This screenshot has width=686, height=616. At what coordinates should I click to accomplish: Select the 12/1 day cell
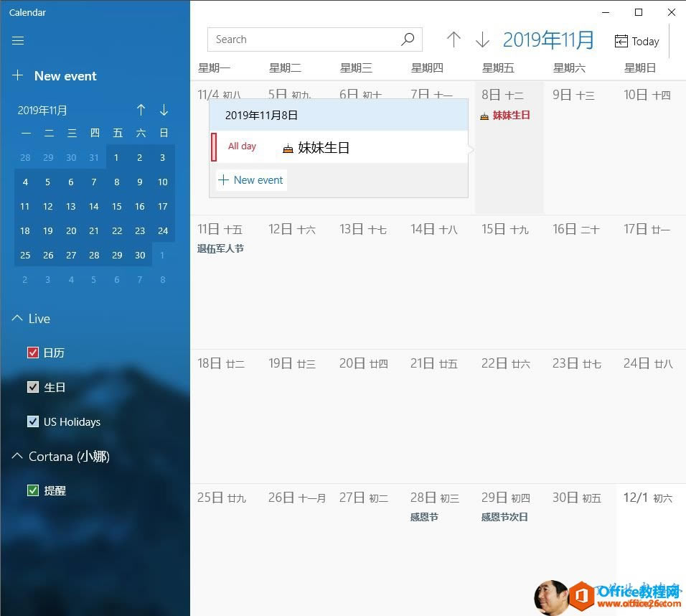651,549
